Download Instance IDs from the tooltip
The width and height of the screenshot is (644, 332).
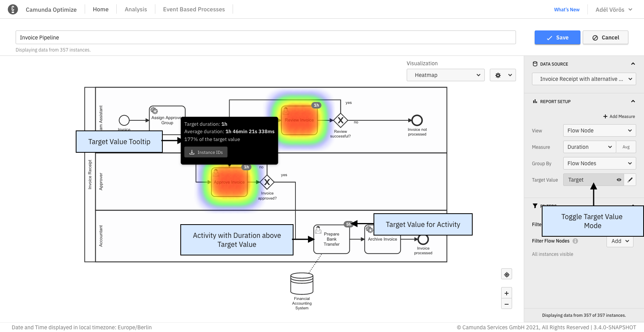coord(206,152)
